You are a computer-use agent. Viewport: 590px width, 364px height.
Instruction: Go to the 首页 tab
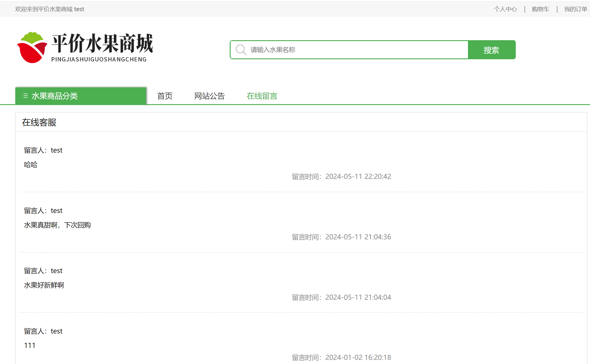pyautogui.click(x=165, y=96)
